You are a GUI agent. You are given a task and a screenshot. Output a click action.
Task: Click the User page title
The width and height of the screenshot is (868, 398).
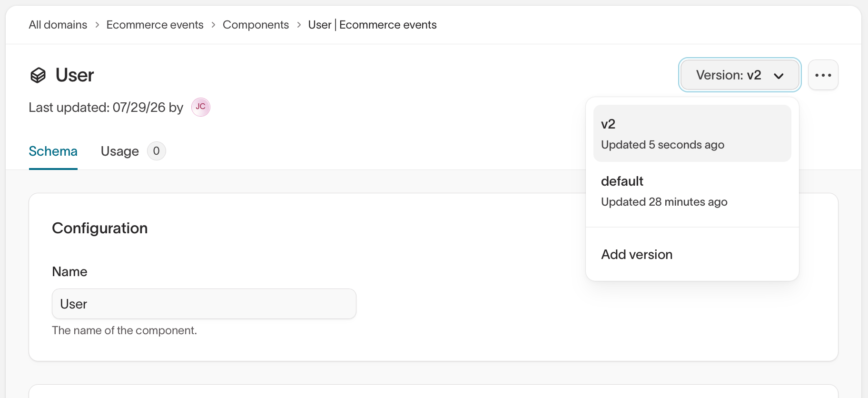click(x=75, y=75)
